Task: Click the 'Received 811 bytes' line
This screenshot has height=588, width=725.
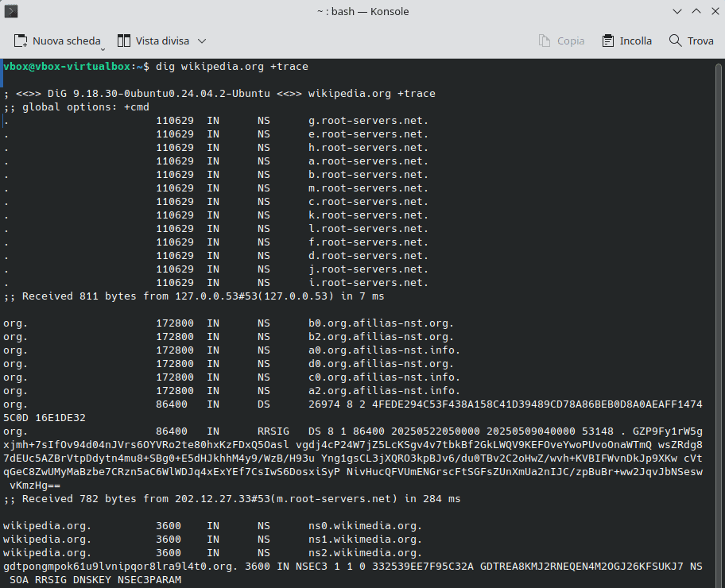Action: point(194,296)
